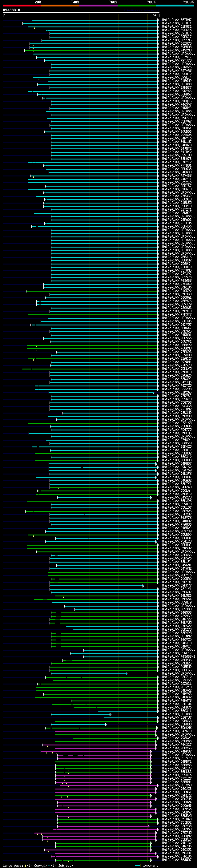Click the query end position 540
The width and height of the screenshot is (197, 868).
click(155, 15)
